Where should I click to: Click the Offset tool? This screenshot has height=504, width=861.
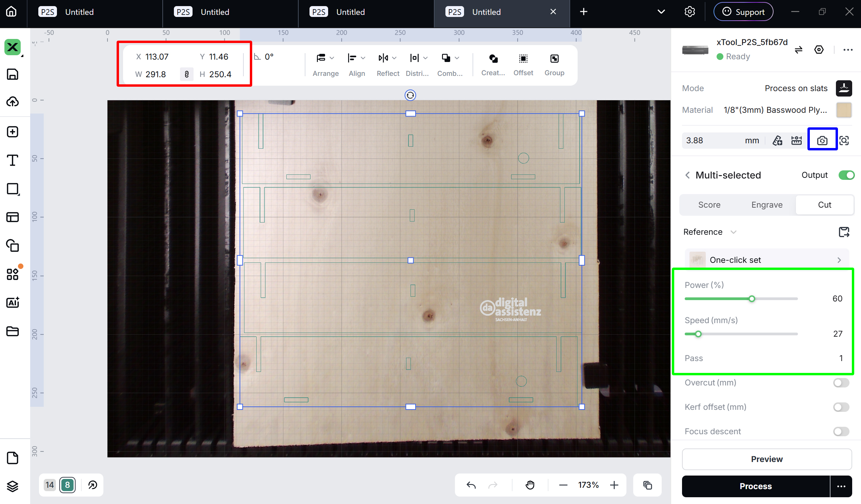pyautogui.click(x=523, y=65)
